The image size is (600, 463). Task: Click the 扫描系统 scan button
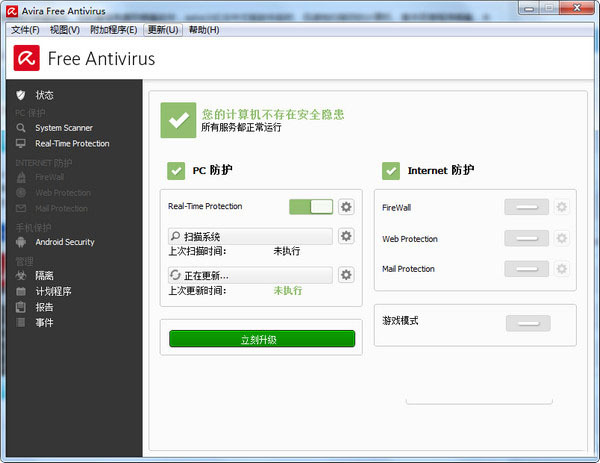250,237
